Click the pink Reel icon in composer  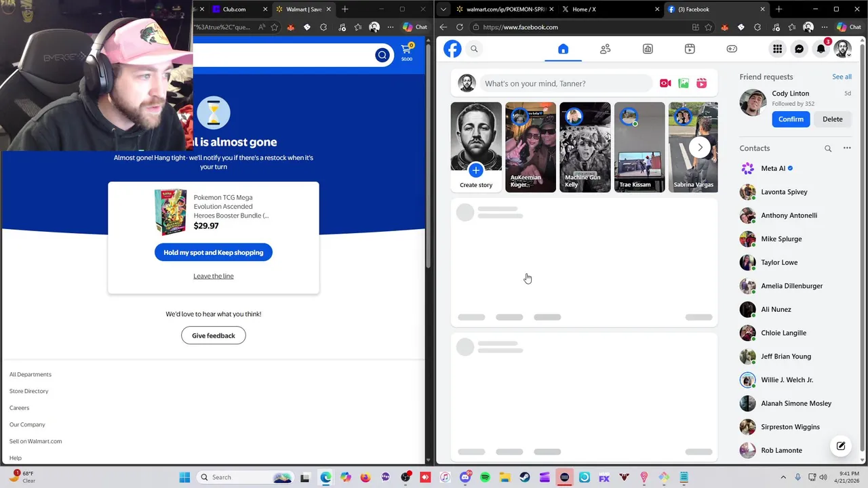702,83
